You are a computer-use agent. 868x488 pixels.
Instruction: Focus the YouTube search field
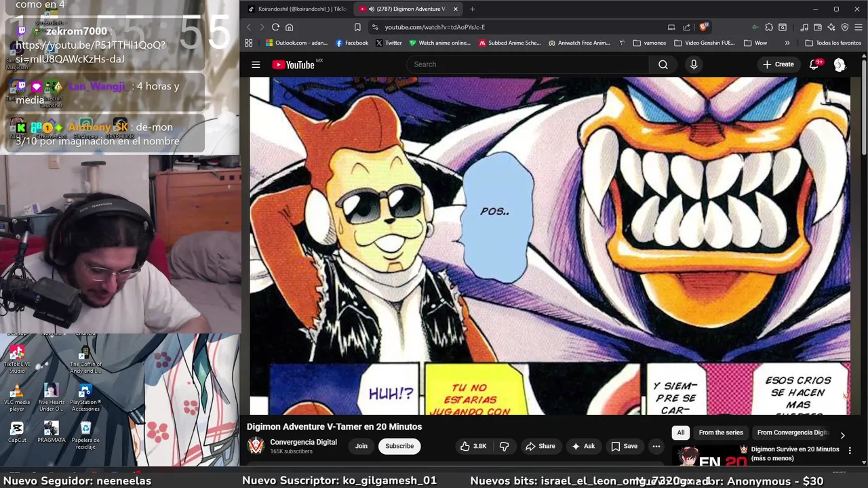click(x=529, y=64)
